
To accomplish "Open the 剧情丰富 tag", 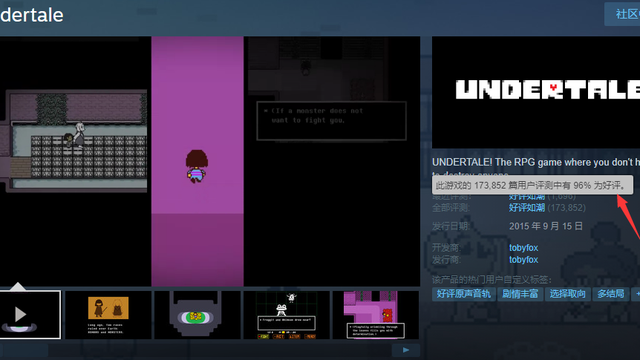I will 520,294.
